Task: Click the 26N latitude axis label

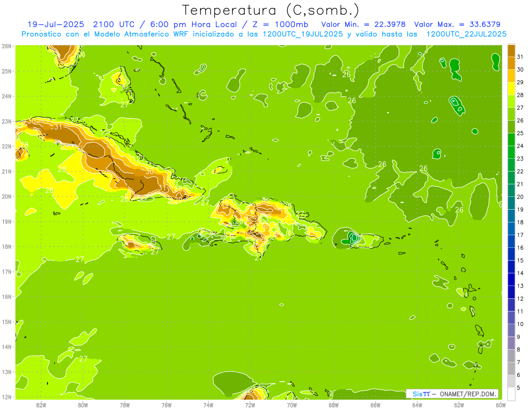Action: coord(7,46)
